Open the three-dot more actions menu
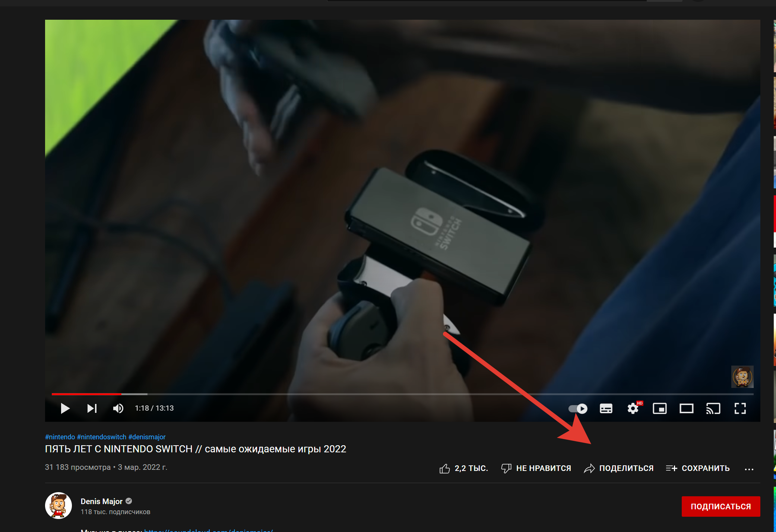 click(x=749, y=469)
